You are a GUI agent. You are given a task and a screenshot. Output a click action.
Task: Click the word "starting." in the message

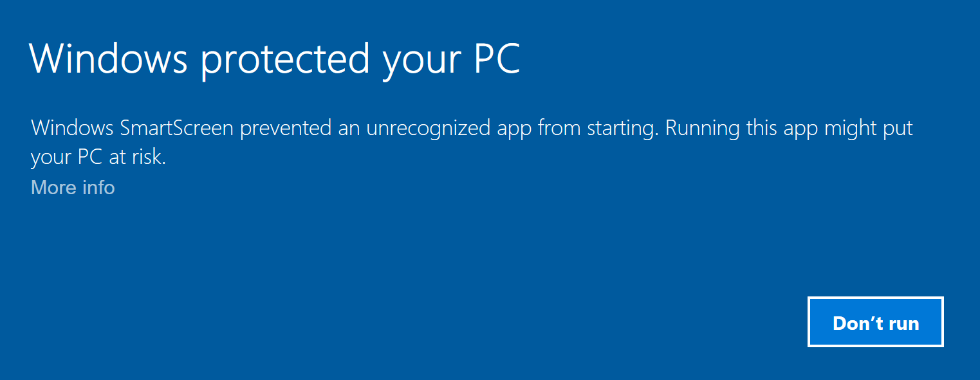[624, 129]
